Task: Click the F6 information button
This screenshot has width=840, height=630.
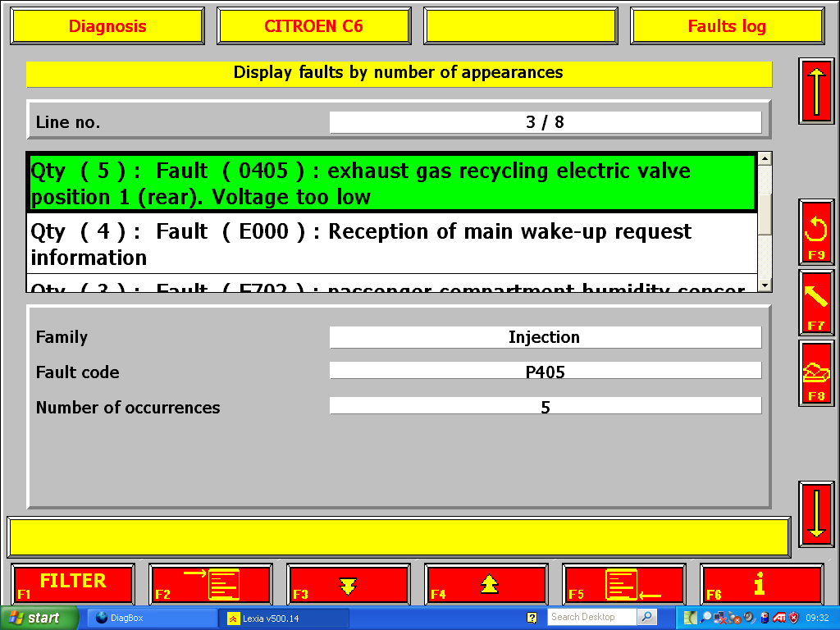Action: 761,584
